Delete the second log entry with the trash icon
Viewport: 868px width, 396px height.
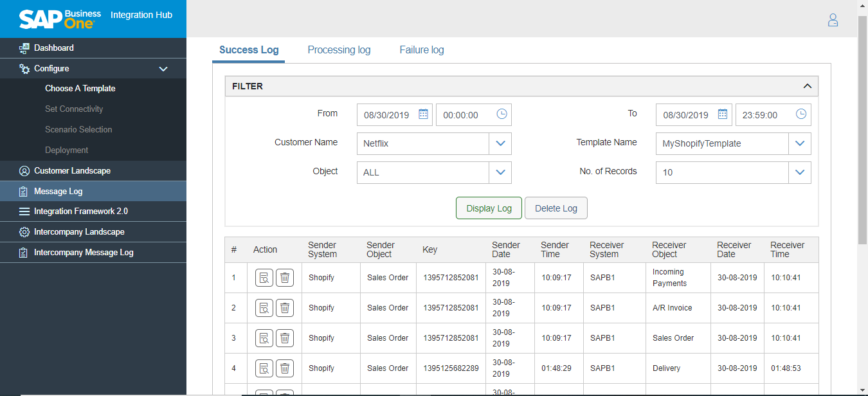[285, 307]
